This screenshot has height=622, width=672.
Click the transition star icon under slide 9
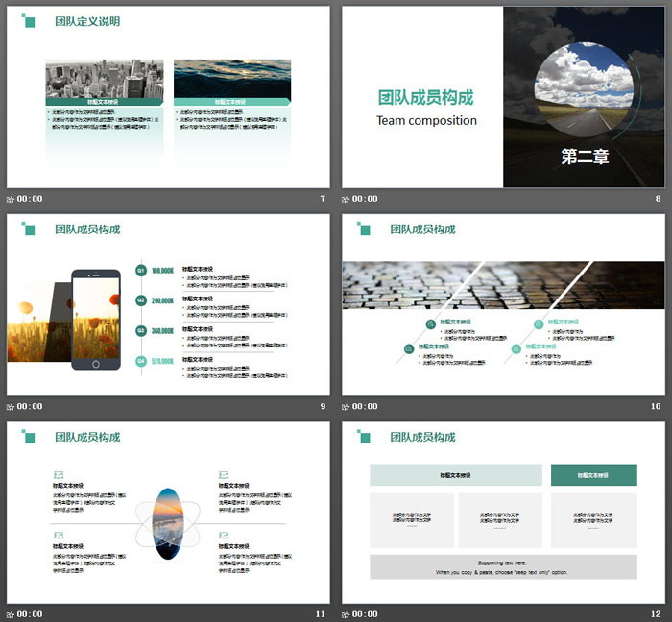click(x=11, y=406)
